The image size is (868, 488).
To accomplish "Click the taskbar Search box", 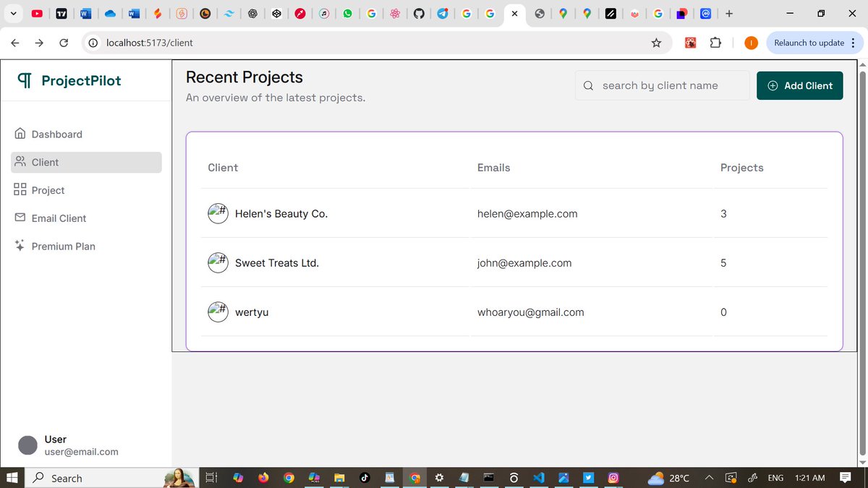I will pyautogui.click(x=112, y=478).
